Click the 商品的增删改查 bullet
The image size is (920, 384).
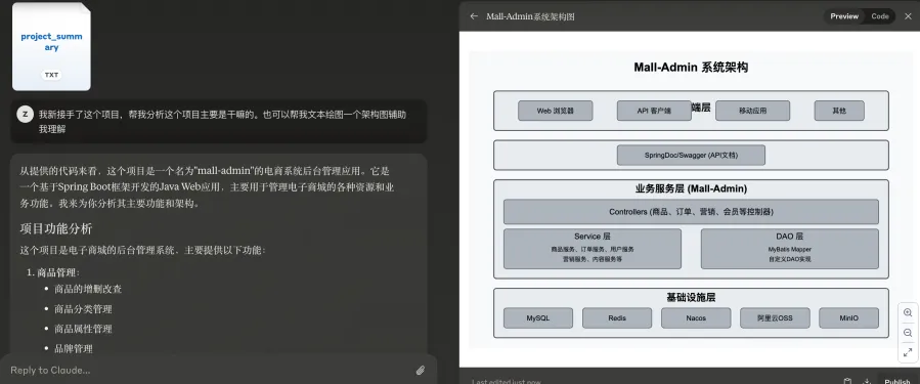point(88,289)
